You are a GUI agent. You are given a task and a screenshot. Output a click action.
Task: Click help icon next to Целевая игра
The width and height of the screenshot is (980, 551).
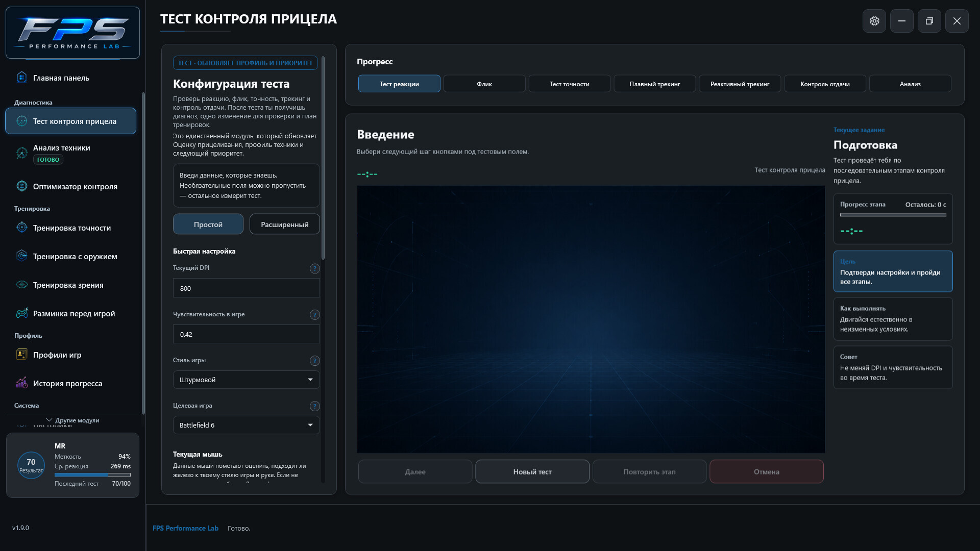[x=315, y=406]
